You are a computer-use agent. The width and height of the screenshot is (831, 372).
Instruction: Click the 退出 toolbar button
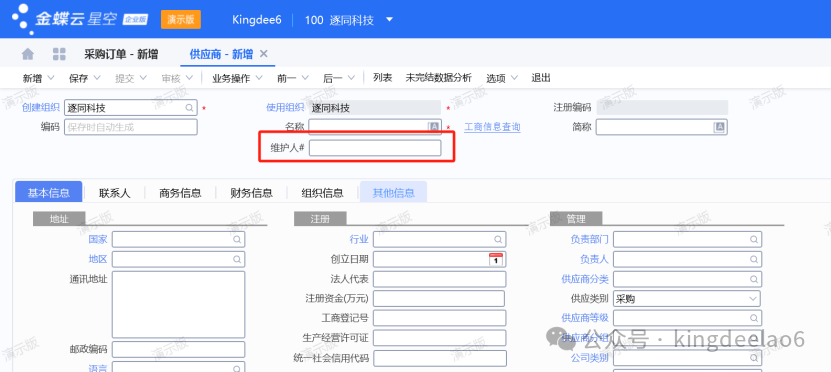(x=541, y=78)
